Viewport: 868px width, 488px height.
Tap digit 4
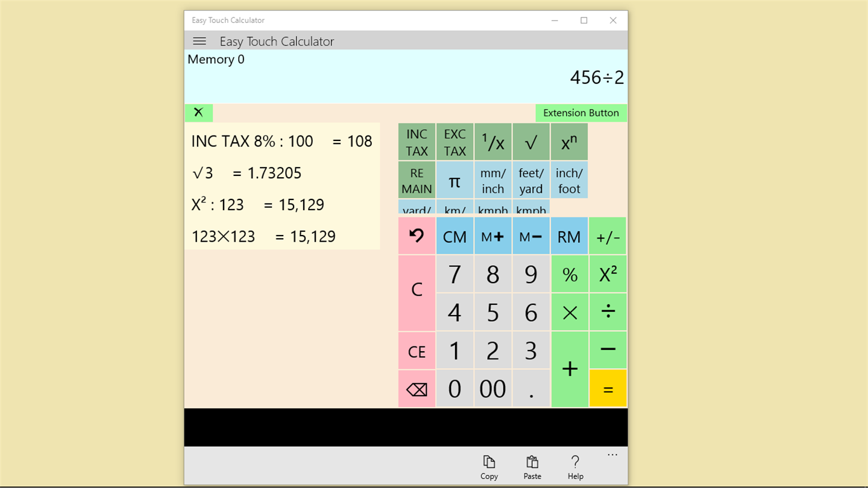point(455,312)
